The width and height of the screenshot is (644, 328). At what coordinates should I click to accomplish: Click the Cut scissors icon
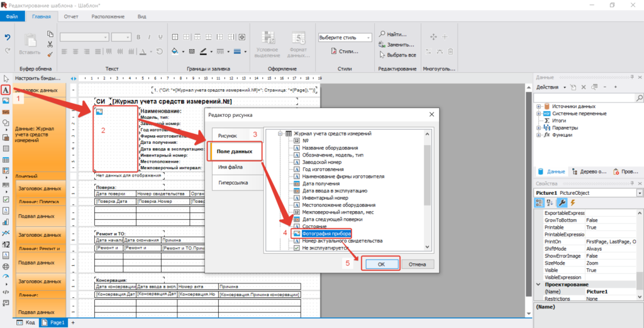pyautogui.click(x=50, y=44)
